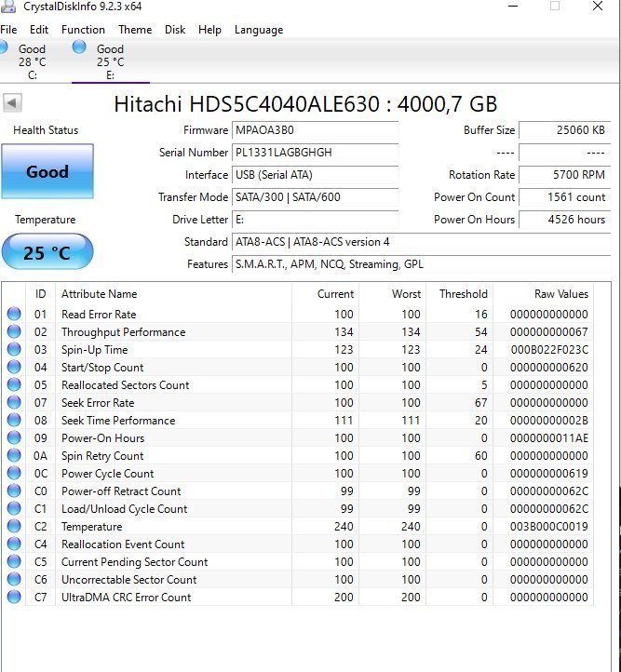
Task: Click the Worst column header
Action: pos(393,293)
